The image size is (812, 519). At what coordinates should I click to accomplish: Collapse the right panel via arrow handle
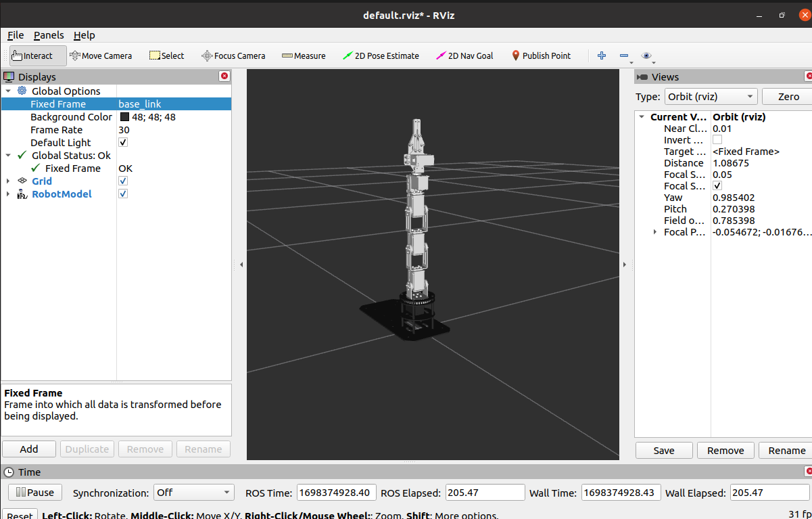[624, 265]
